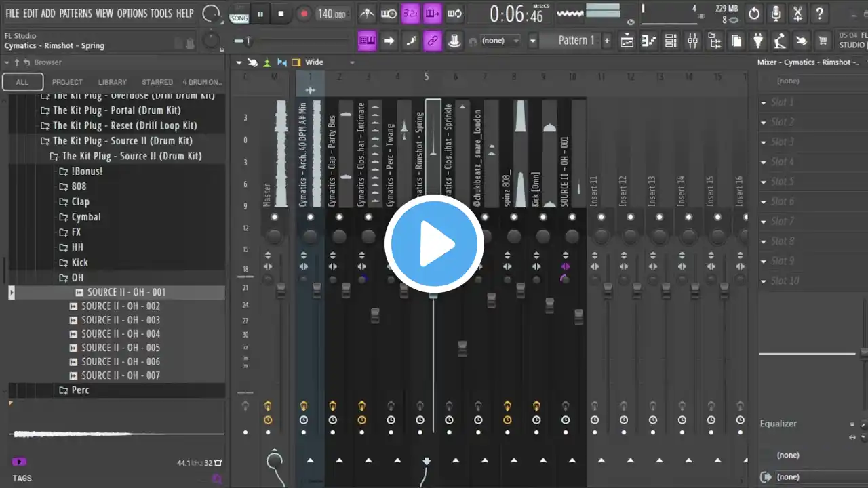Stop playback with the transport stop button
The height and width of the screenshot is (488, 868).
pyautogui.click(x=281, y=14)
